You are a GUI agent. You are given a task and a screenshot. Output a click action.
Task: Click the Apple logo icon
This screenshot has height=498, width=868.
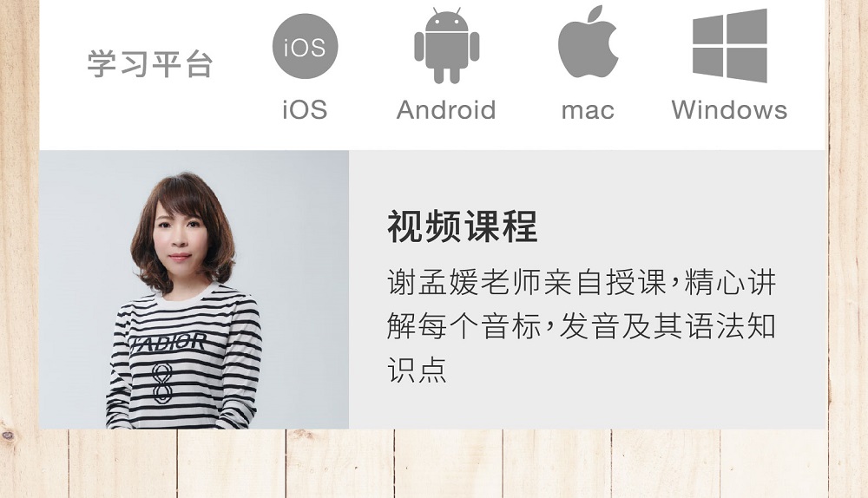(588, 42)
